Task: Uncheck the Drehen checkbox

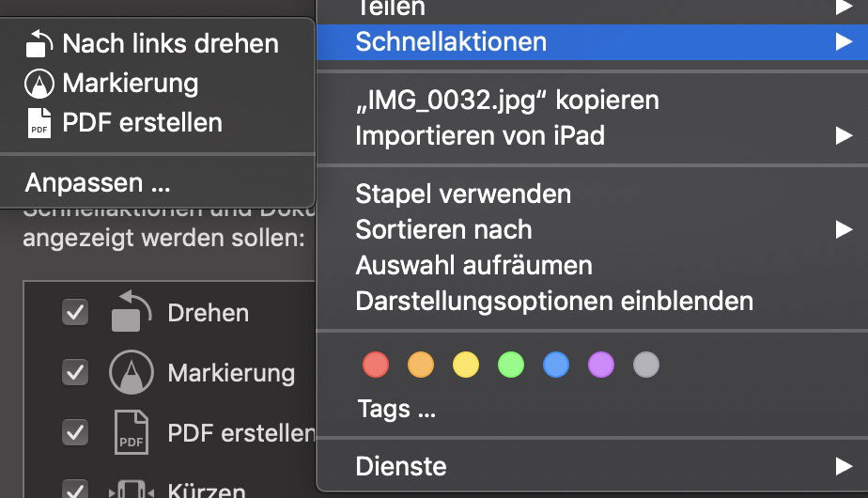Action: 75,313
